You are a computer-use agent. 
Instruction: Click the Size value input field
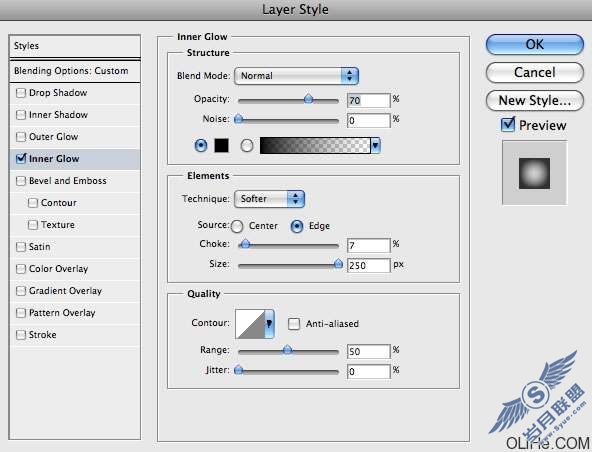click(368, 265)
